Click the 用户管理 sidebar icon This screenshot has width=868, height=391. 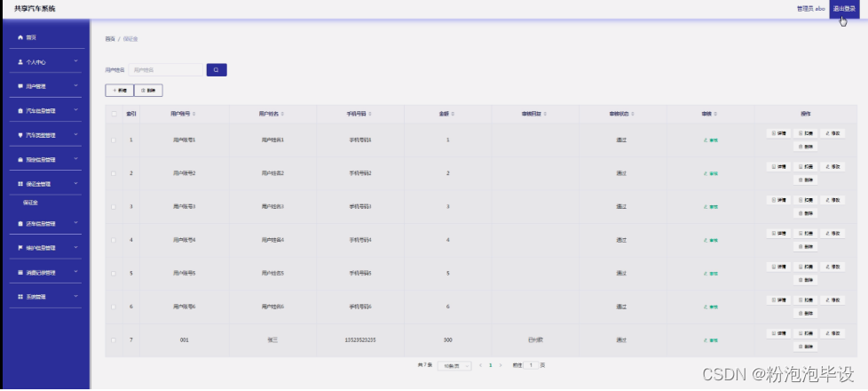click(20, 86)
